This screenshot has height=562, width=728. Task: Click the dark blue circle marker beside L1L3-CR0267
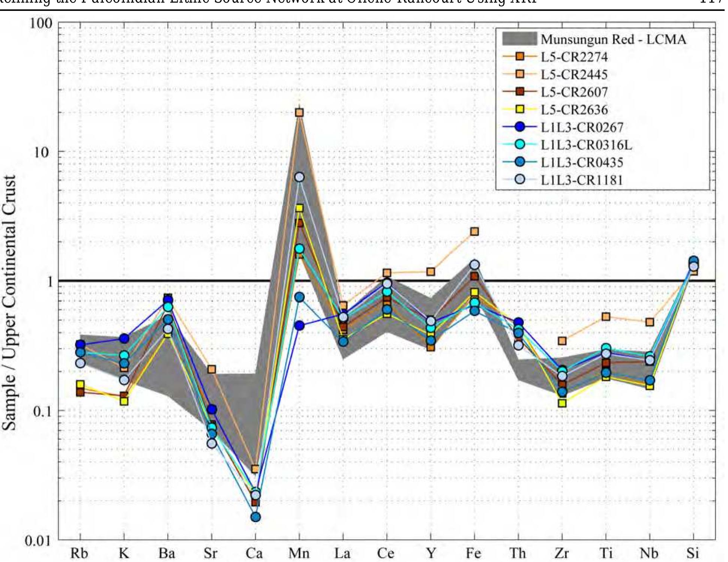pyautogui.click(x=520, y=127)
